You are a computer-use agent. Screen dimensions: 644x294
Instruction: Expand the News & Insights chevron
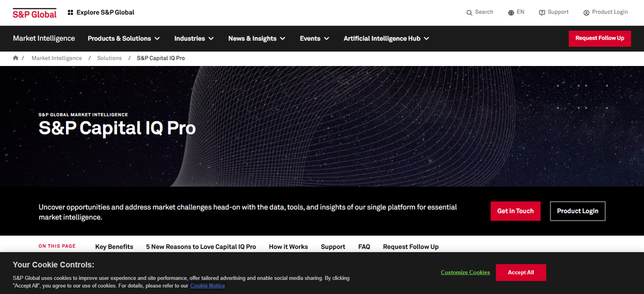point(282,38)
